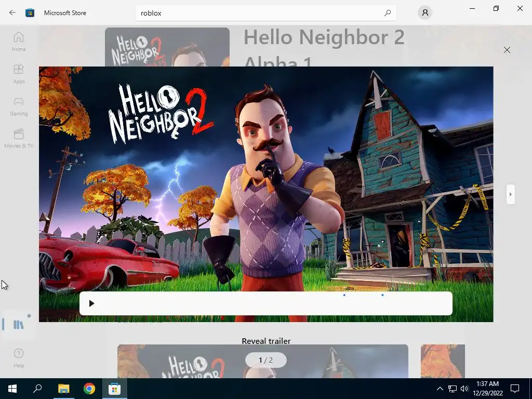The width and height of the screenshot is (532, 399).
Task: Open Movies & TV in the sidebar
Action: pos(19,138)
